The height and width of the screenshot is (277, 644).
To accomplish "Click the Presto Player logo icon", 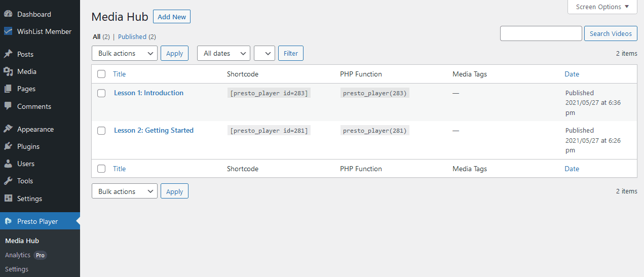I will [x=8, y=221].
